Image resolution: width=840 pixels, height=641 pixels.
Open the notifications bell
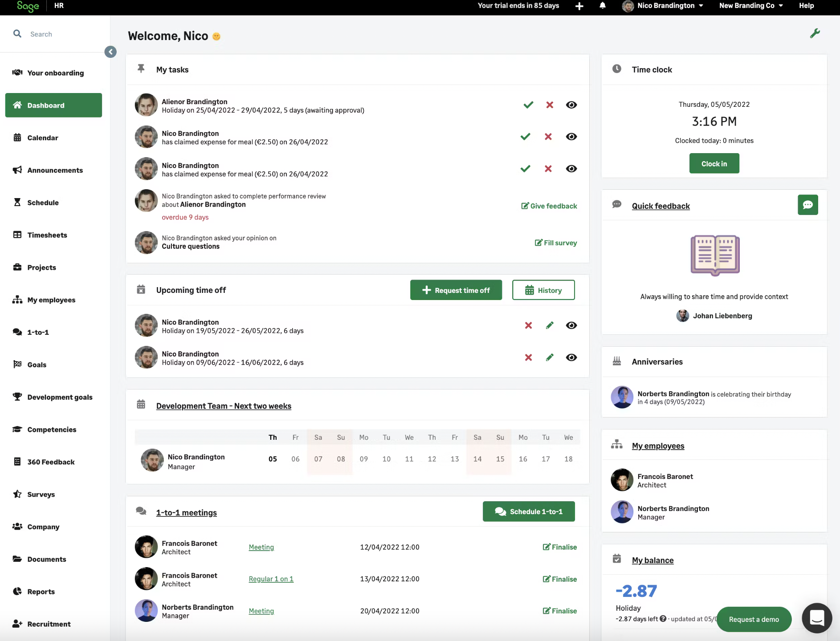(602, 6)
